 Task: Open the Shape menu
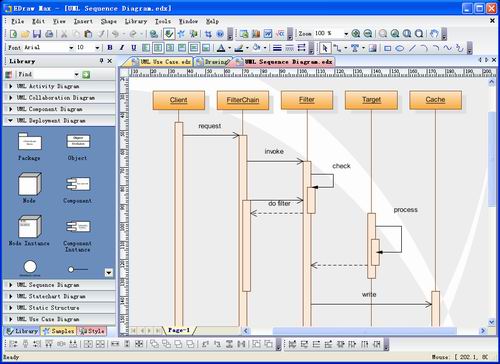click(109, 21)
